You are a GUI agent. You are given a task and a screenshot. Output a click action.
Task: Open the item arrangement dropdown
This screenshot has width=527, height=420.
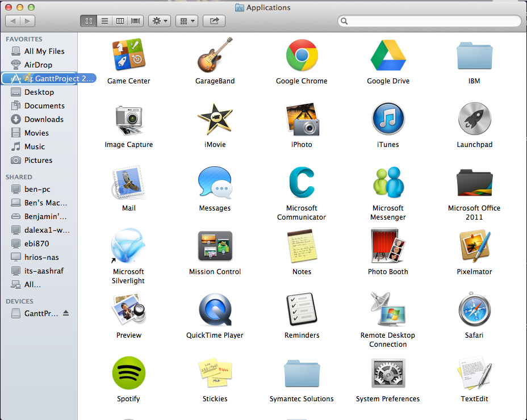tap(186, 21)
